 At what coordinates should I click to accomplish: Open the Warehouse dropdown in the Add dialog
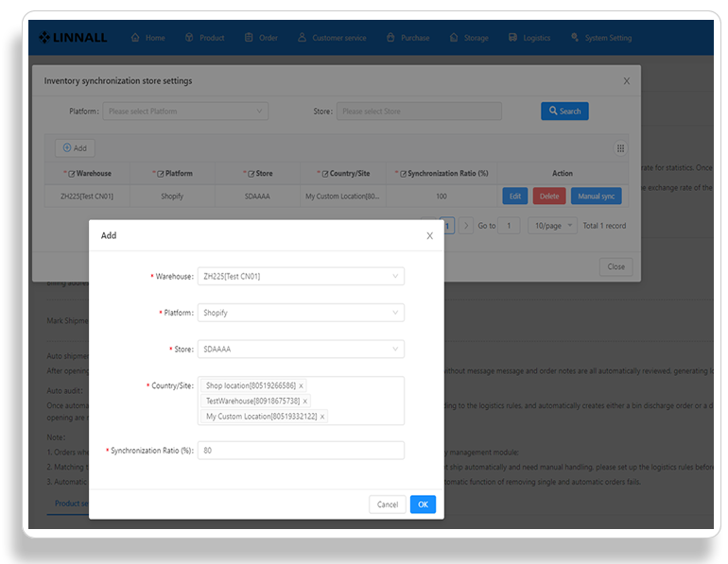pyautogui.click(x=301, y=277)
